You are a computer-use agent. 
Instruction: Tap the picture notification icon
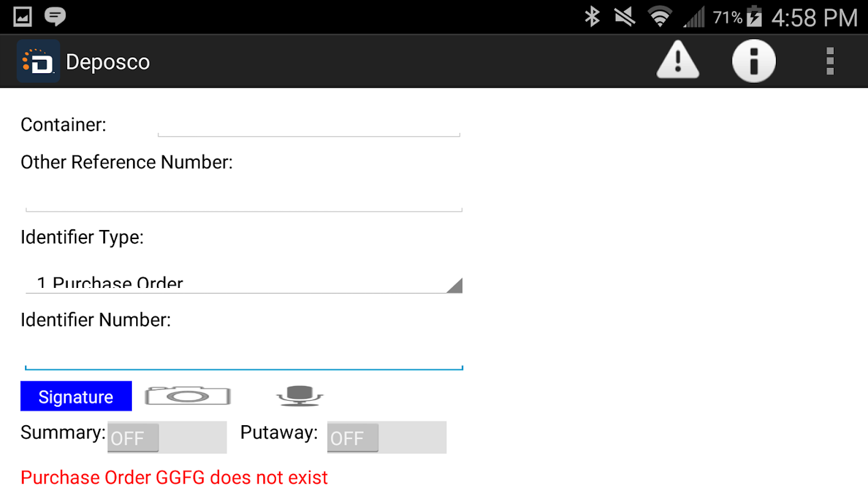click(23, 16)
